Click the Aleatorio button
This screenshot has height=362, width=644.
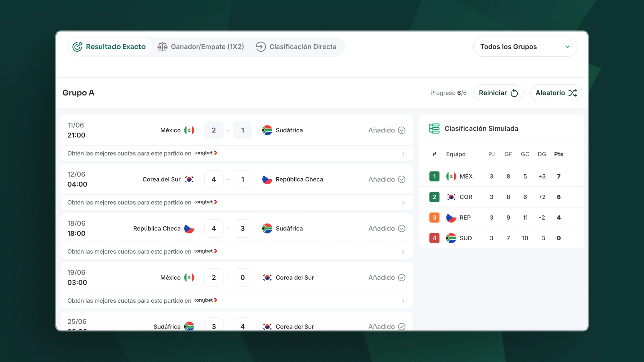556,93
